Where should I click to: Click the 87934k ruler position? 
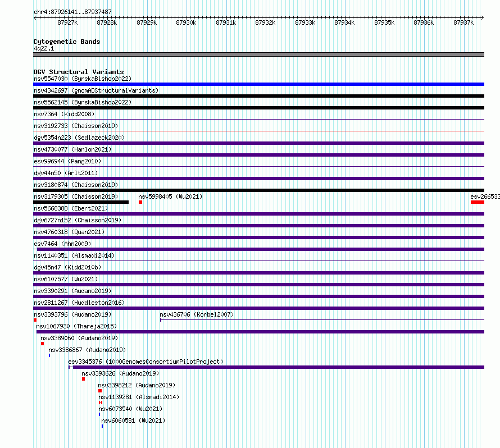click(x=344, y=22)
